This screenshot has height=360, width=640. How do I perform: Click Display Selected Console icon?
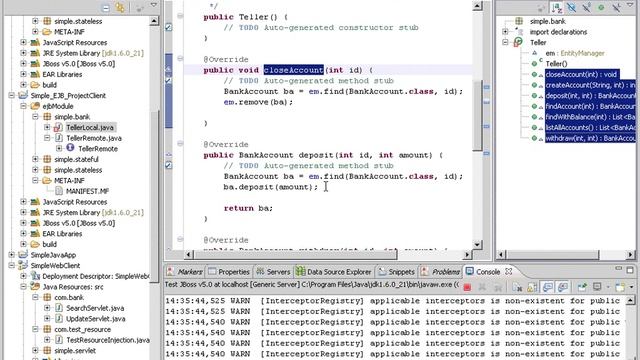[597, 287]
